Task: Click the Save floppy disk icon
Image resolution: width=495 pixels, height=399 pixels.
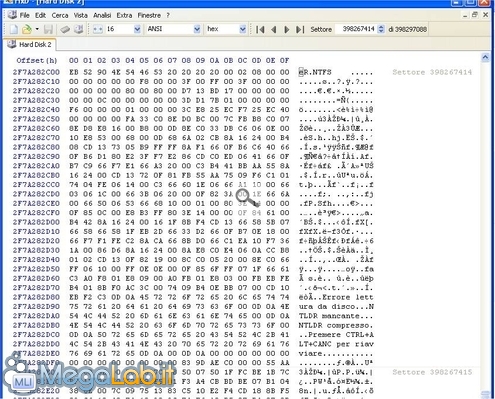Action: (x=48, y=29)
